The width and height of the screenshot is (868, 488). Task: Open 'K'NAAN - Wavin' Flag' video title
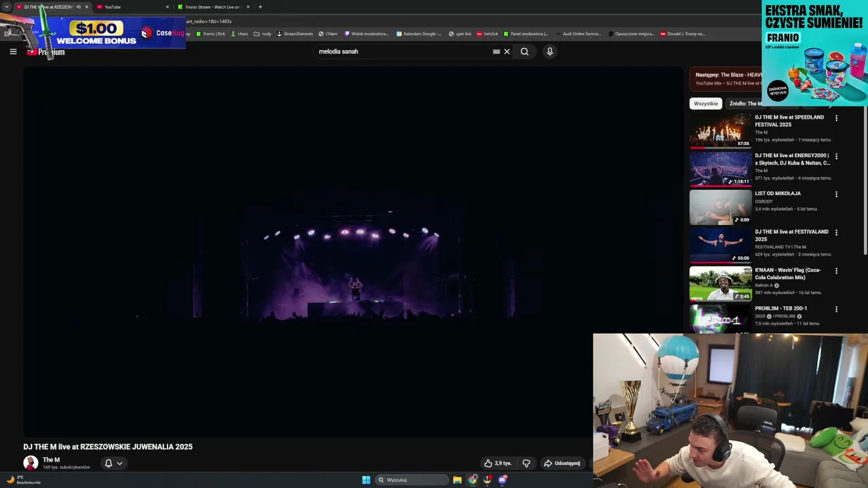[x=787, y=274]
